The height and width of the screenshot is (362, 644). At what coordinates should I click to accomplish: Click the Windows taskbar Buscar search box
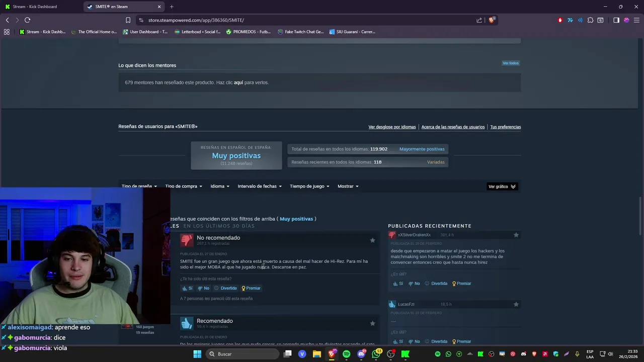tap(243, 354)
